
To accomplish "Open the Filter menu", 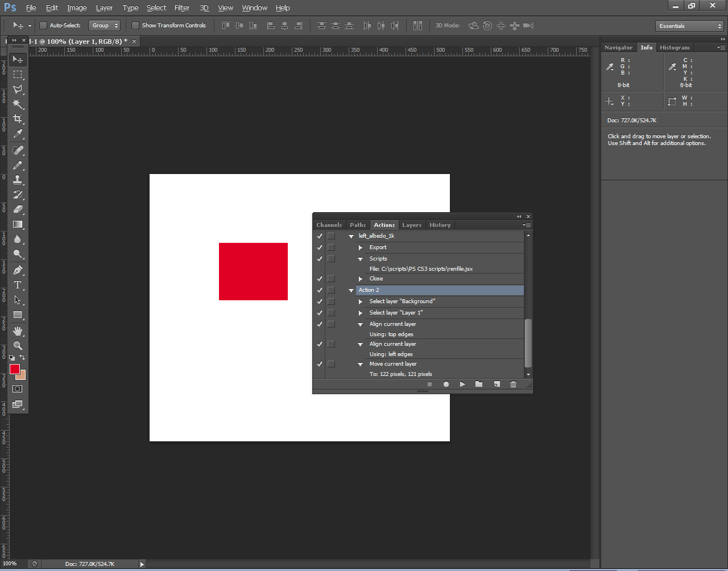I will (182, 8).
